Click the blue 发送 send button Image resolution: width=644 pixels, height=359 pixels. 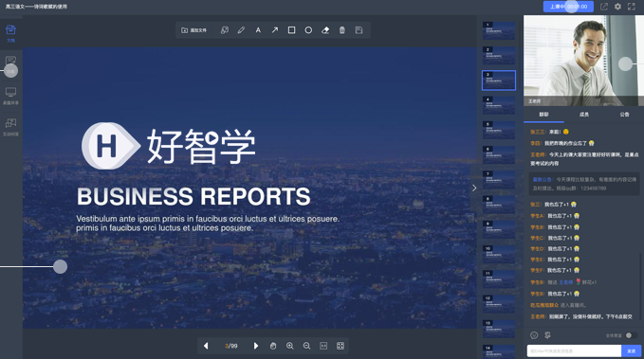(632, 350)
